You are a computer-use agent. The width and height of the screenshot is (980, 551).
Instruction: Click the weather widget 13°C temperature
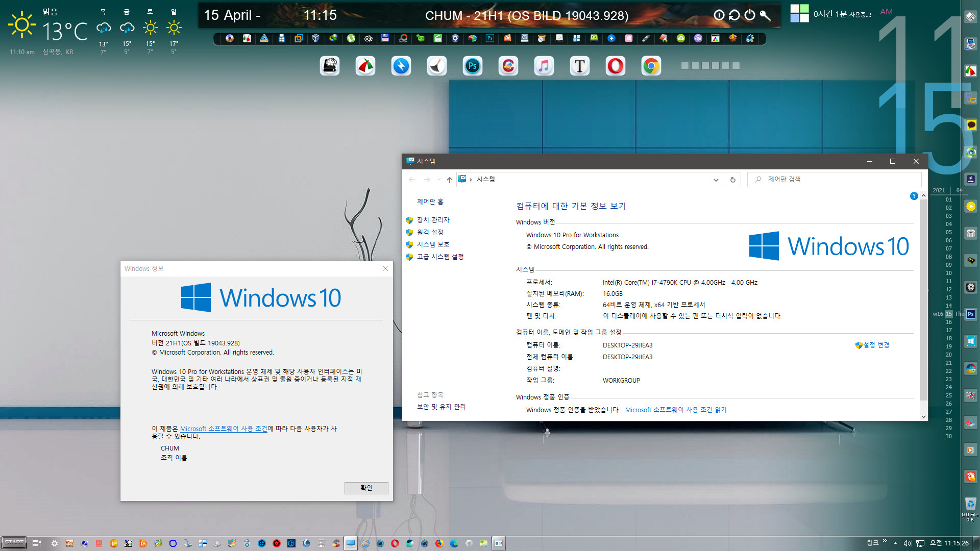[x=64, y=32]
